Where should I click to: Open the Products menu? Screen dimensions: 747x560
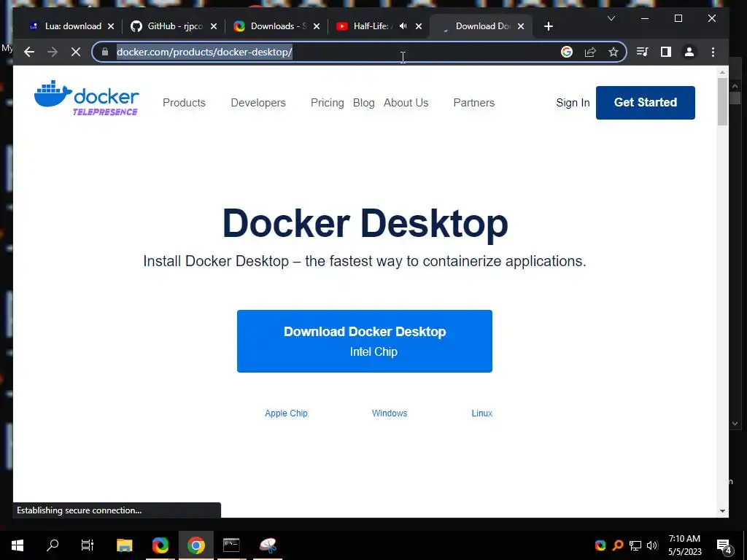tap(184, 103)
